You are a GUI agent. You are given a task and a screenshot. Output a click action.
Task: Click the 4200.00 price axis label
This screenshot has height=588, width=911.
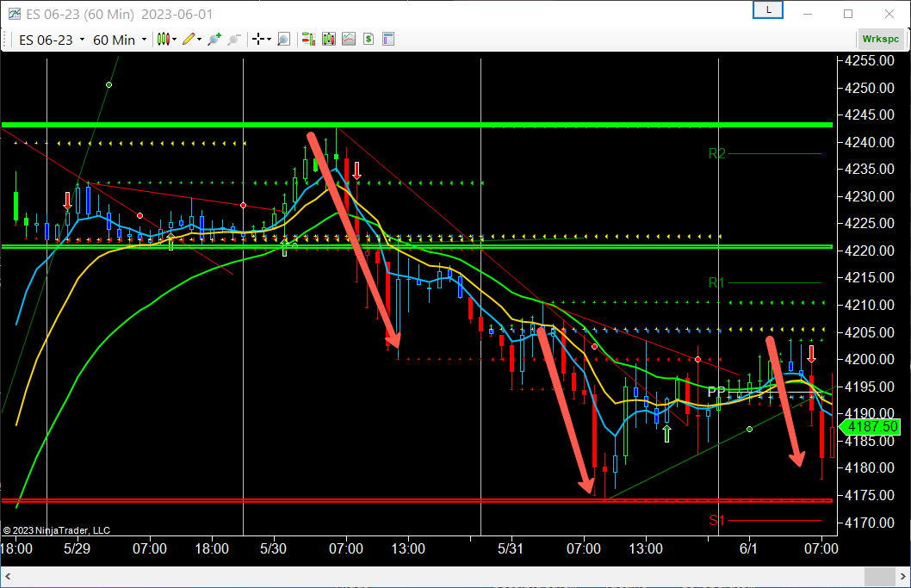click(869, 359)
